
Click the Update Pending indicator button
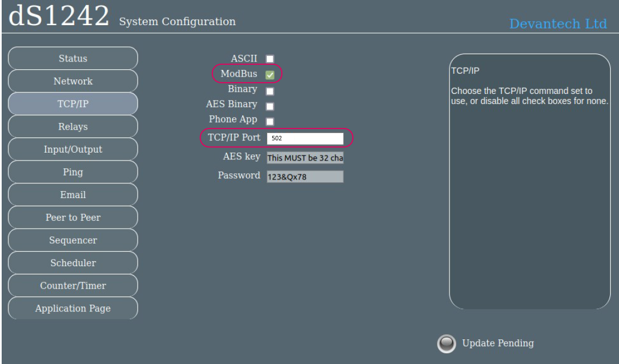click(445, 344)
